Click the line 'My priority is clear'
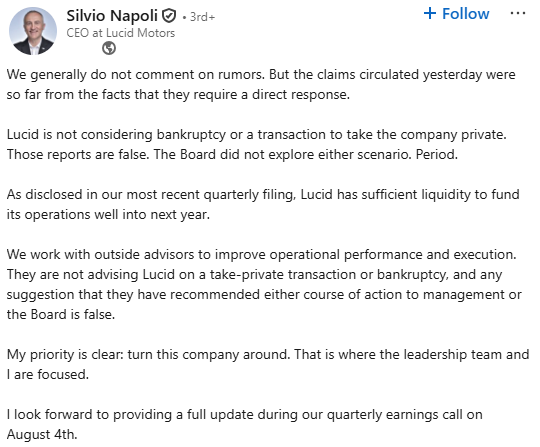This screenshot has height=447, width=540. (268, 354)
